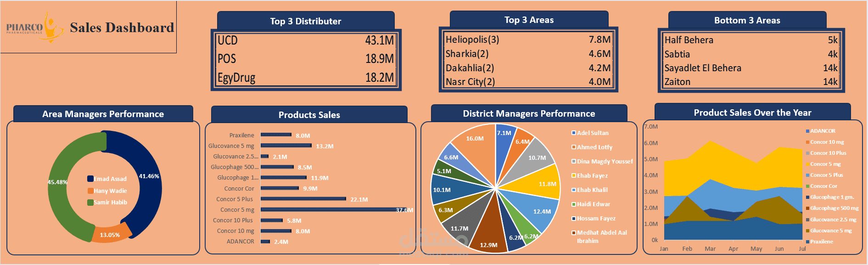Click the Haidi Edwar legend entry
Viewport: 868px width, 265px height.
tap(591, 204)
